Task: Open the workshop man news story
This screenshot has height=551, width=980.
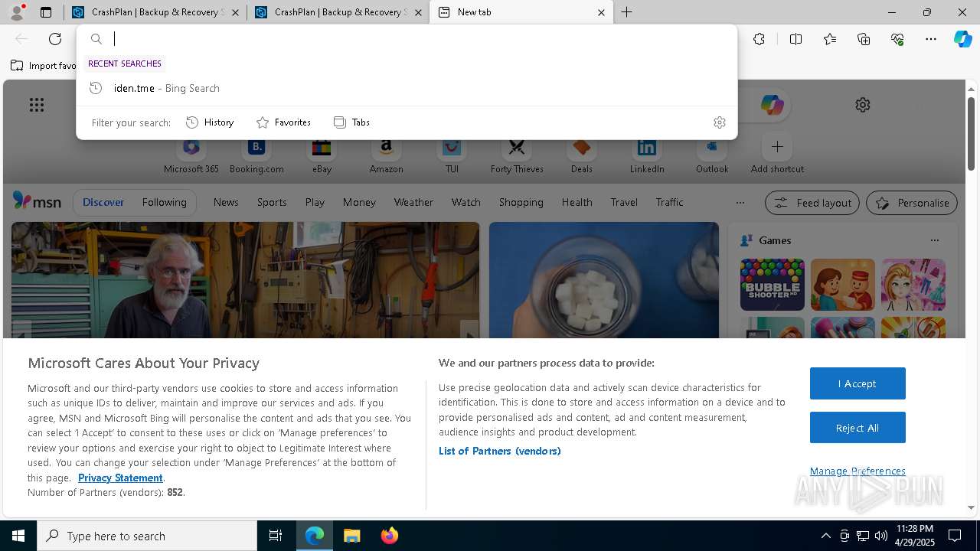Action: tap(245, 280)
